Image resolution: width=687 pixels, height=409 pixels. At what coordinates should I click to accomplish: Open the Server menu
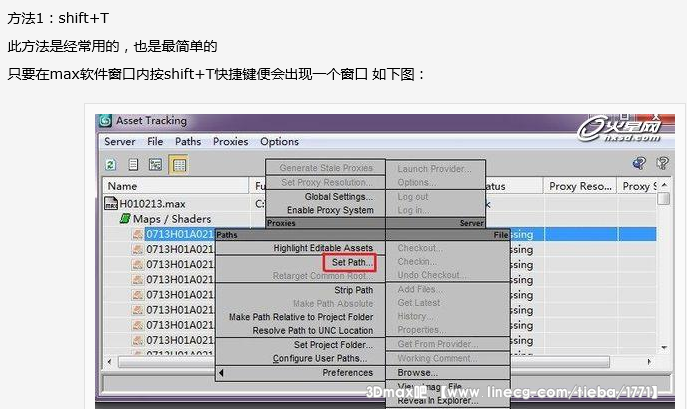[x=120, y=142]
